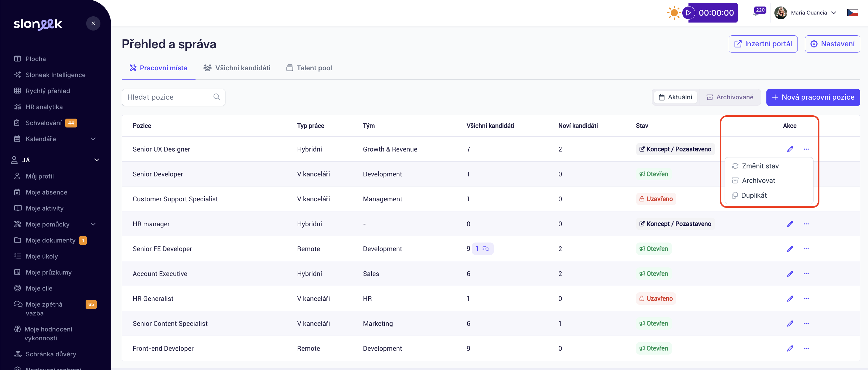Collapse the sidebar with X button

pyautogui.click(x=93, y=23)
